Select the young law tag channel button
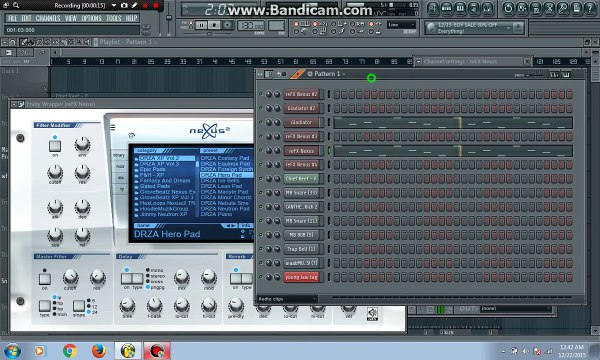This screenshot has height=360, width=600. (x=302, y=277)
